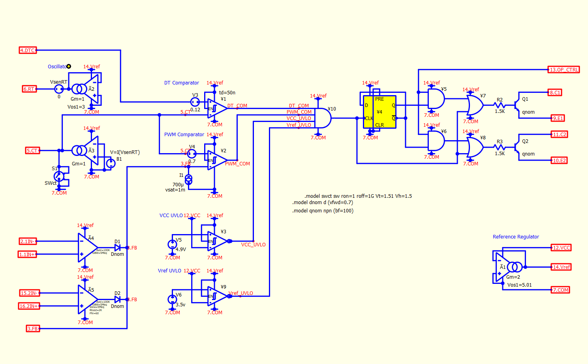The width and height of the screenshot is (588, 364).
Task: Select the 16.2IN+ input port
Action: (x=29, y=306)
